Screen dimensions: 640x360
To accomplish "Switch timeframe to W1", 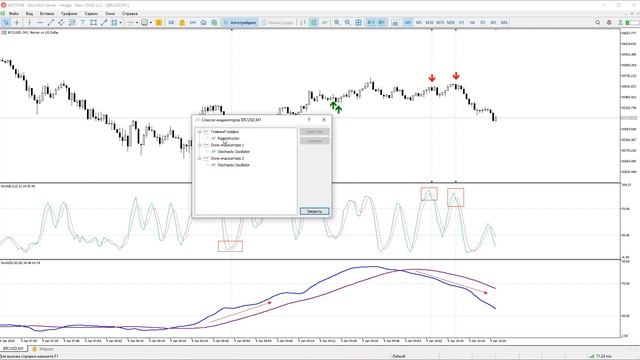I will pyautogui.click(x=493, y=22).
